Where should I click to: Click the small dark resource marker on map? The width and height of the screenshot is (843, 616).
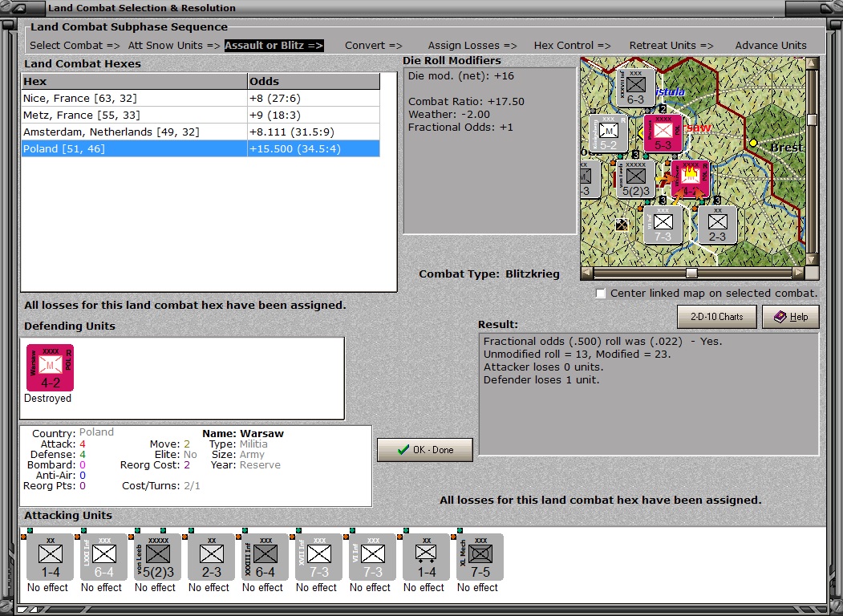click(622, 225)
